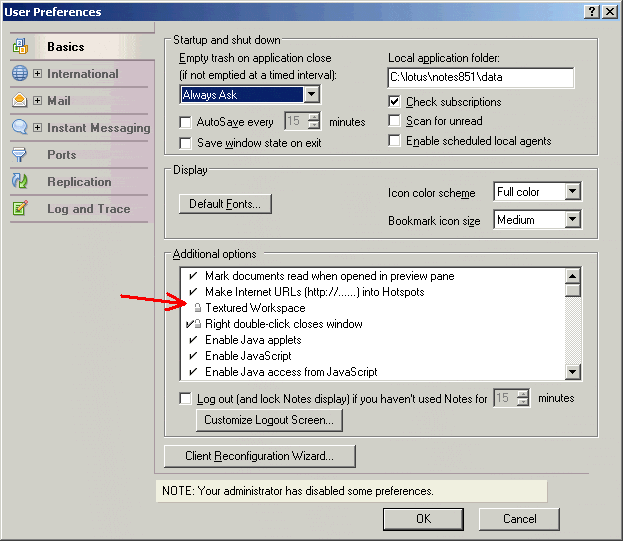
Task: Click the Basics category icon
Action: click(20, 47)
